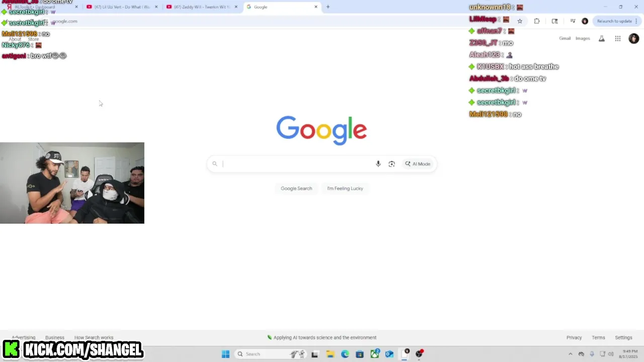Open the Chrome profile avatar in toolbar
Viewport: 644px width, 362px height.
585,21
